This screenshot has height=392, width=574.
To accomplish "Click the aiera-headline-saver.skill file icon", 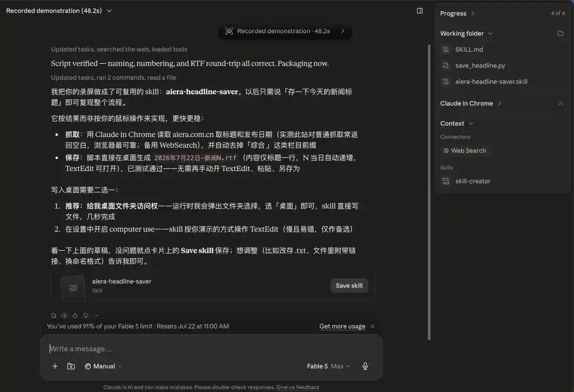I will pos(445,82).
